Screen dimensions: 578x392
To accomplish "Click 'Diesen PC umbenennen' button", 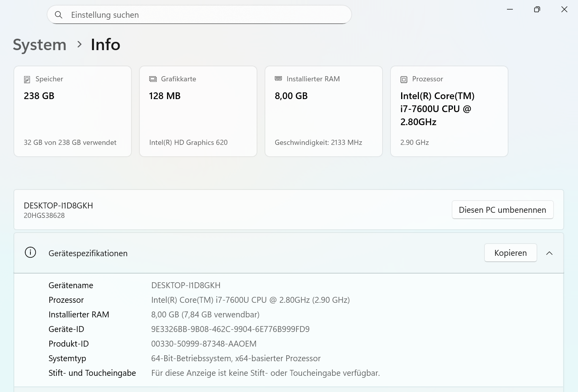I will click(x=503, y=210).
